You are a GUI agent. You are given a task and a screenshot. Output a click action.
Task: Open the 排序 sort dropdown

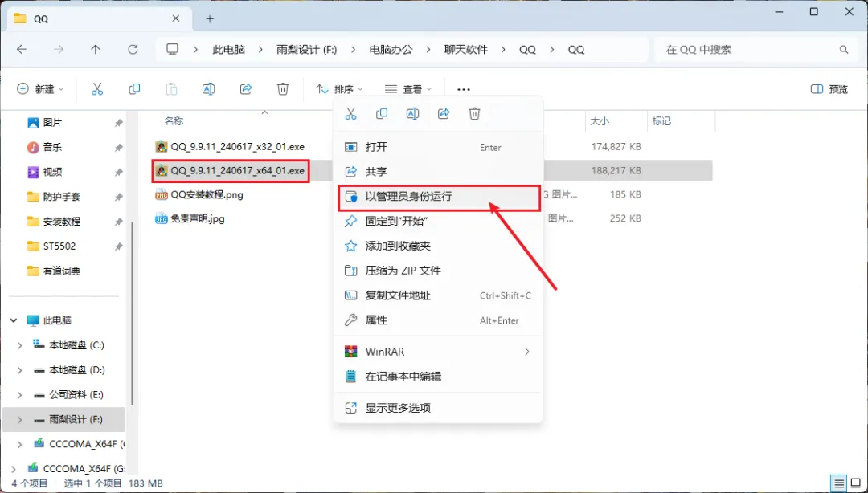pos(339,89)
